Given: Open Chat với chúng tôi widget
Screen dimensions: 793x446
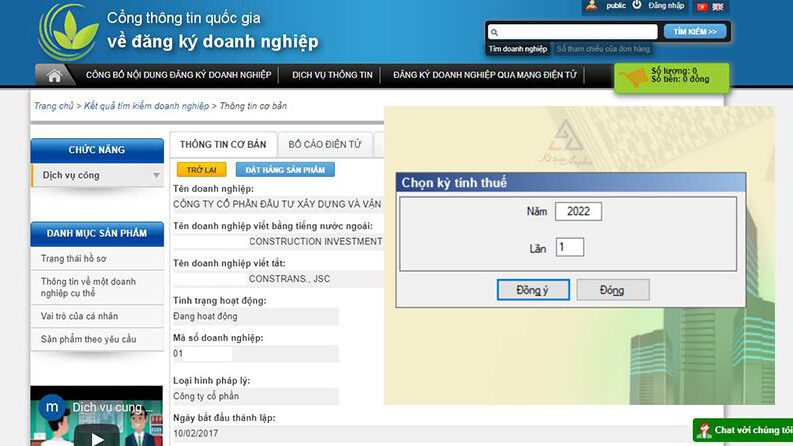Looking at the screenshot, I should point(744,430).
